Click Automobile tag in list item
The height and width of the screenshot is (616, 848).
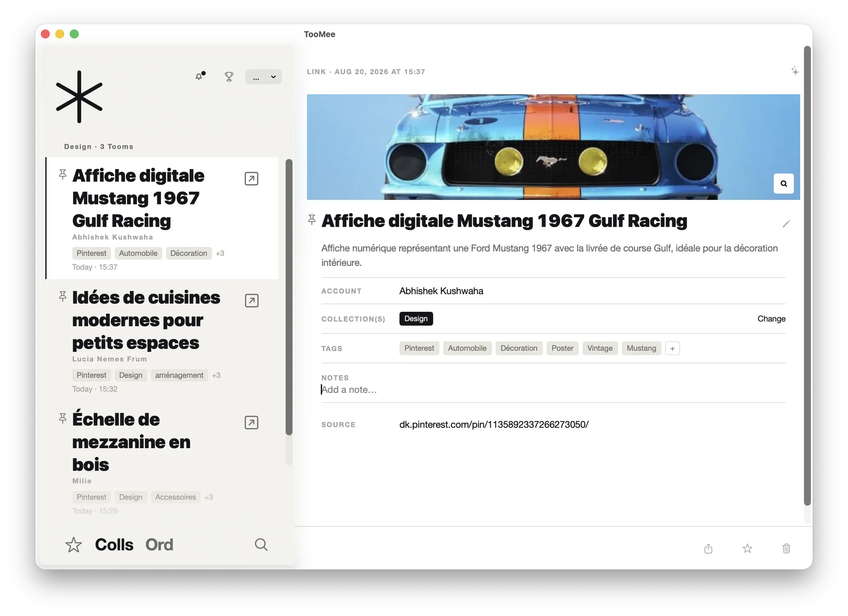138,253
